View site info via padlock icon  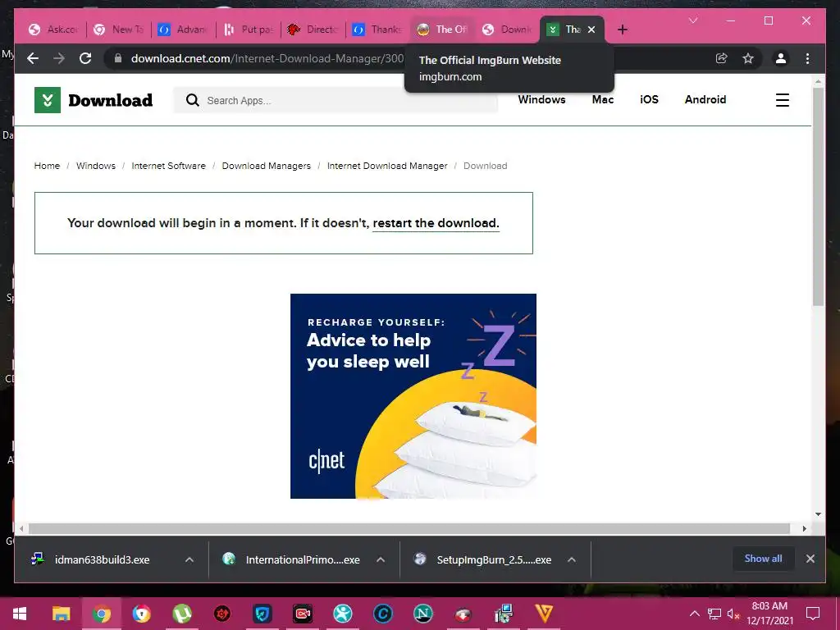click(118, 58)
